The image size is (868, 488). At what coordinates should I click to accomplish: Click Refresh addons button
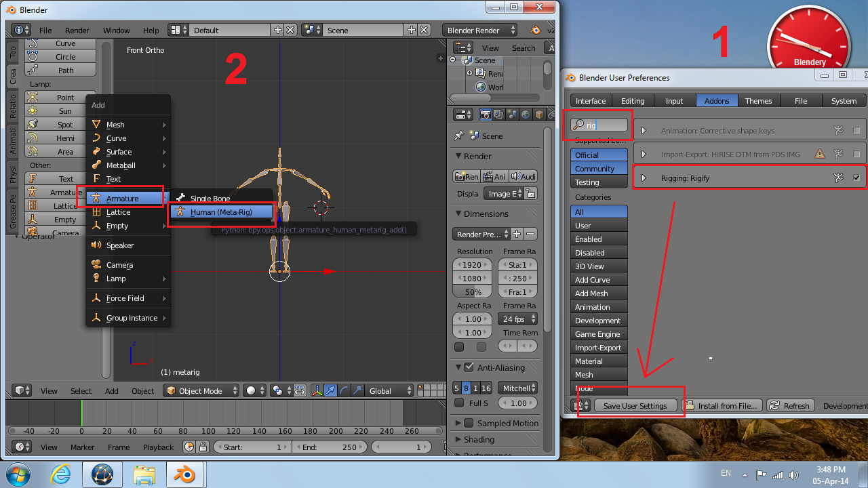[x=790, y=405]
